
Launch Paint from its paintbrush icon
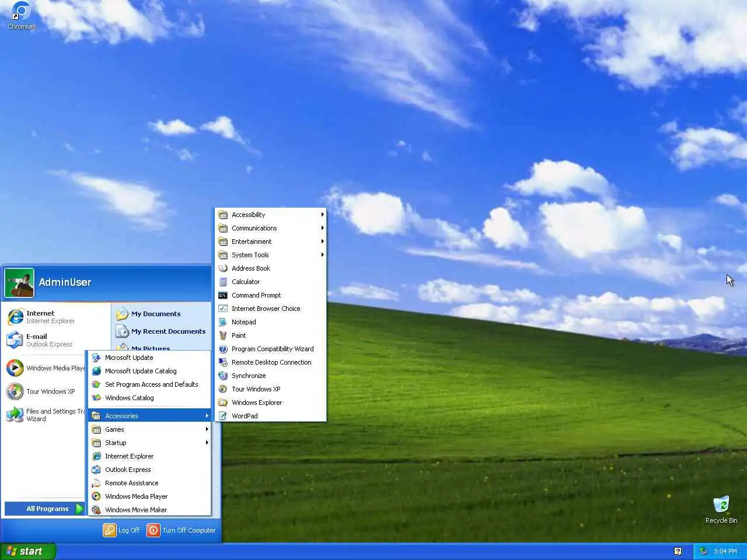pos(223,335)
